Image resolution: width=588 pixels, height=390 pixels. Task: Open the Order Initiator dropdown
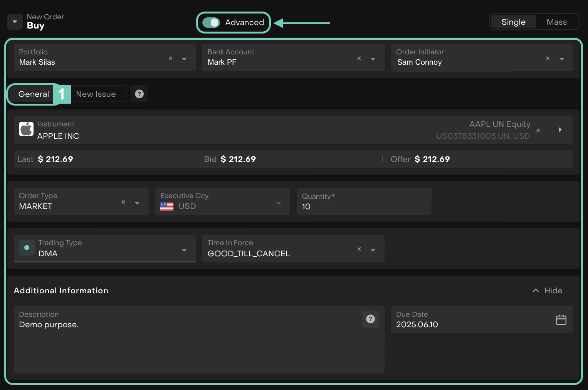pos(562,59)
